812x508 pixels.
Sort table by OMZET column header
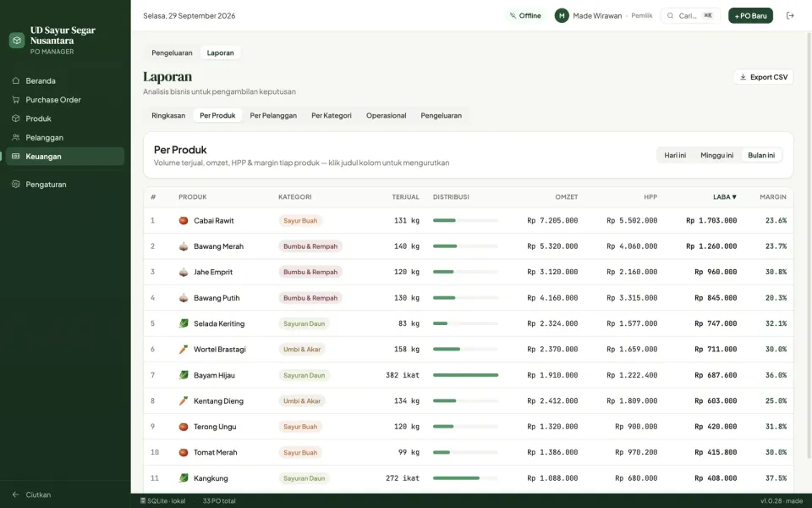(x=567, y=197)
